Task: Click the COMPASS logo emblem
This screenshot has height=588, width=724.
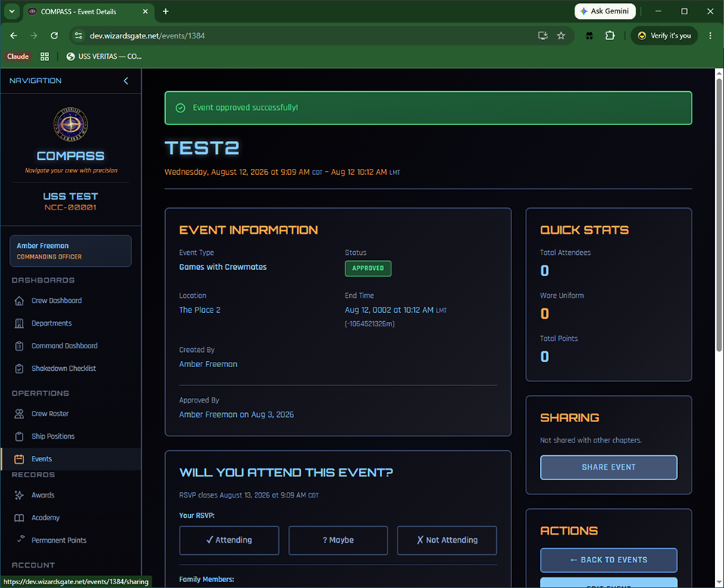Action: [x=71, y=124]
